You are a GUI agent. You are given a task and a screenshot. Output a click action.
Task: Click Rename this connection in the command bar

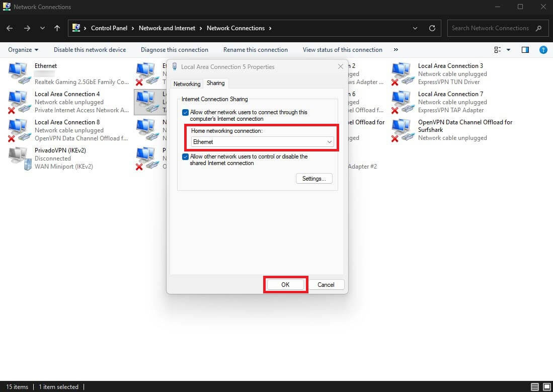tap(255, 50)
